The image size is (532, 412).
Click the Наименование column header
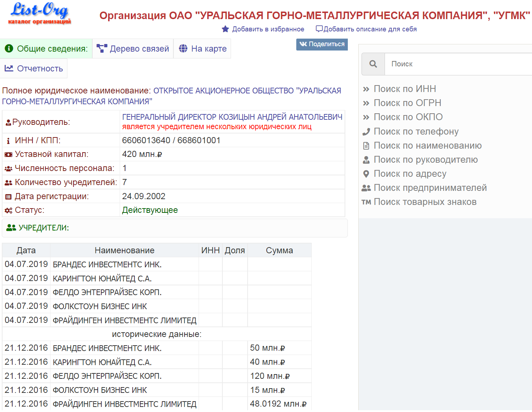(124, 250)
